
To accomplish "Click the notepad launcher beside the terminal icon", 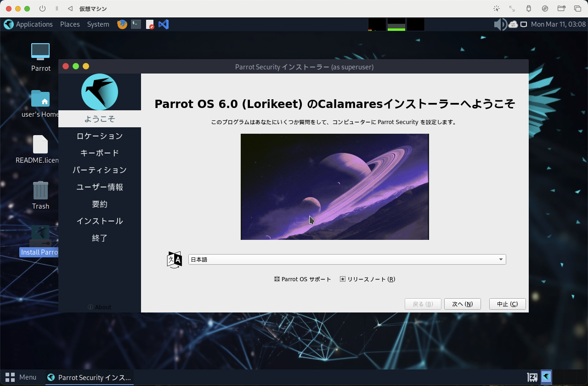I will [150, 24].
